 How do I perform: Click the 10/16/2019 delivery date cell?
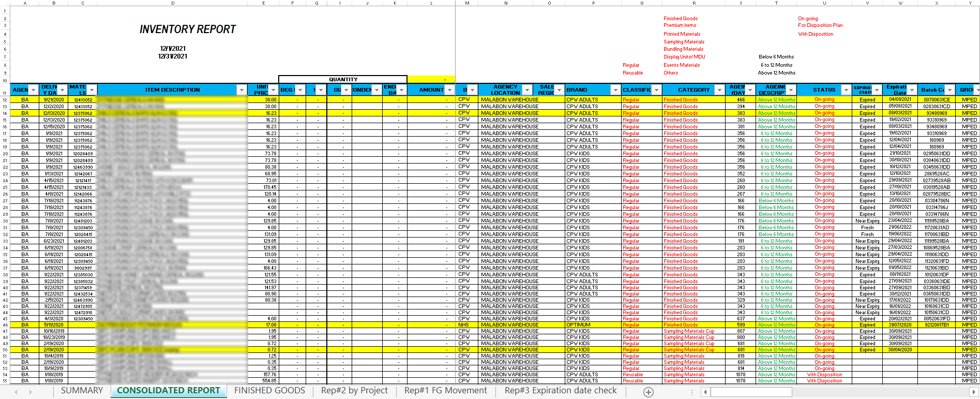point(54,331)
